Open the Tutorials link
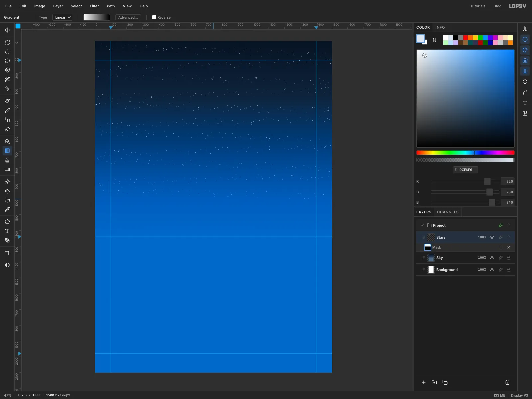 point(478,6)
